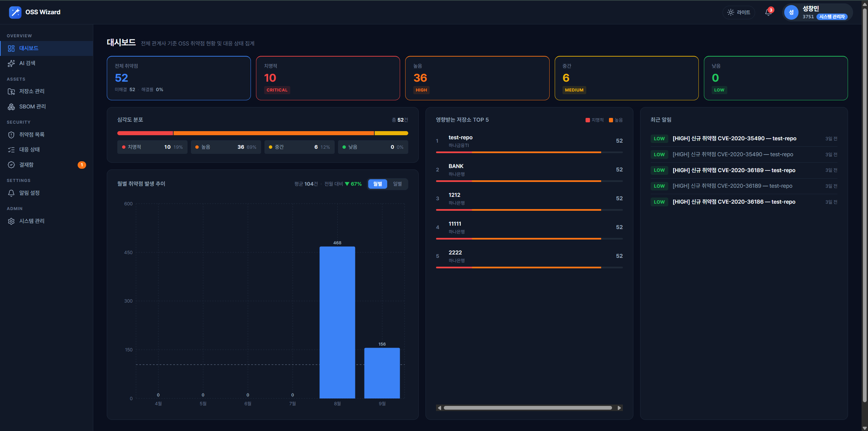Image resolution: width=868 pixels, height=431 pixels.
Task: Open 취약점 목록 in sidebar
Action: (x=46, y=135)
